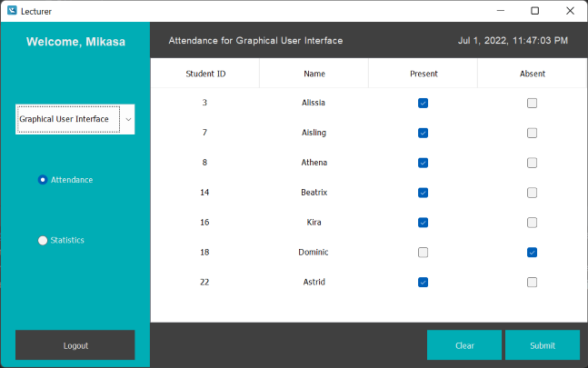Click the Name column header
The image size is (588, 368).
[x=314, y=74]
